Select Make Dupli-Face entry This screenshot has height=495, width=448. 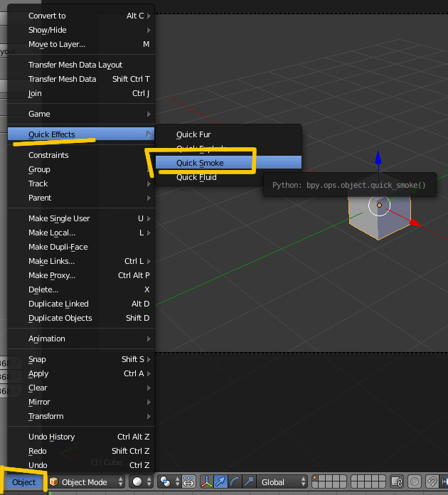click(x=81, y=247)
